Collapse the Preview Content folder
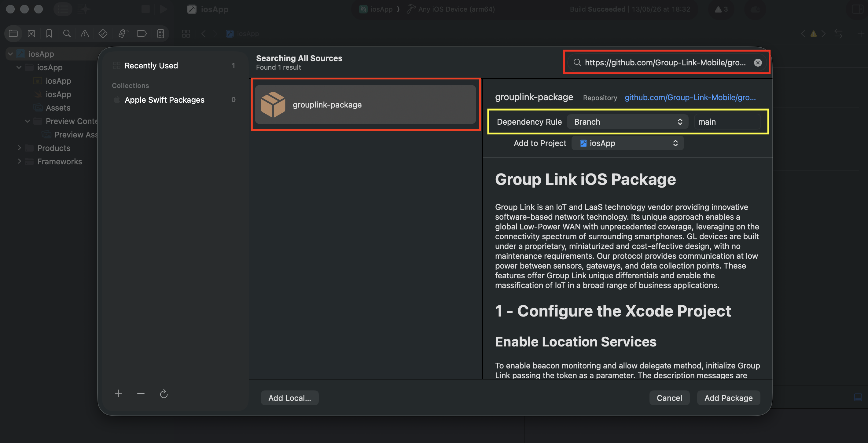Screen dimensions: 868x443 (28, 121)
